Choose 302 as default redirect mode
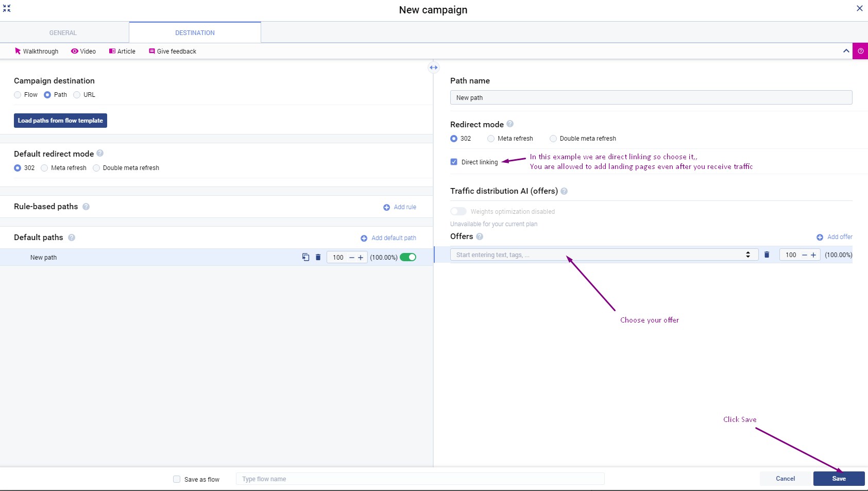 tap(18, 168)
